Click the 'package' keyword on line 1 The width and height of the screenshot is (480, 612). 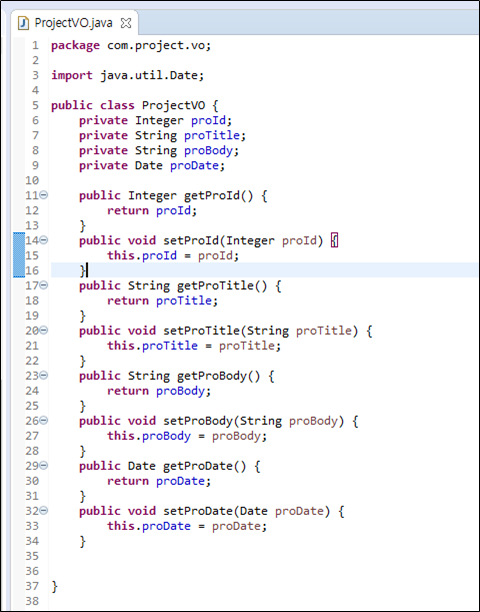tap(75, 46)
